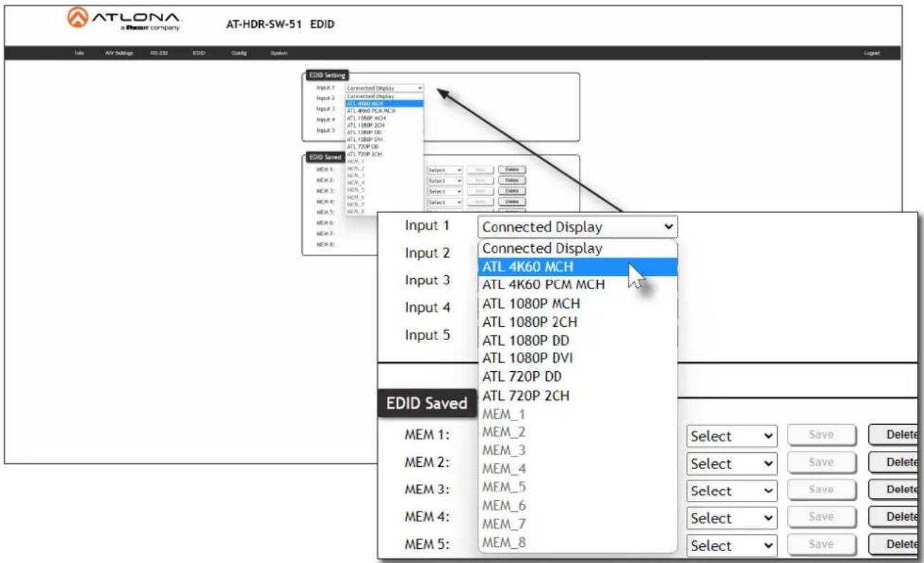Open small-page MEM 1 Select dropdown

(x=445, y=170)
